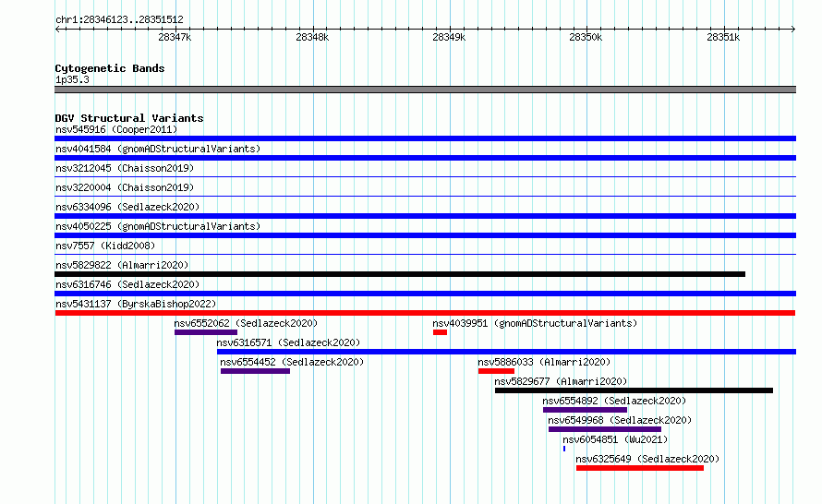The image size is (822, 504).
Task: Click the Cytogenetic Bands track title
Action: tap(110, 68)
